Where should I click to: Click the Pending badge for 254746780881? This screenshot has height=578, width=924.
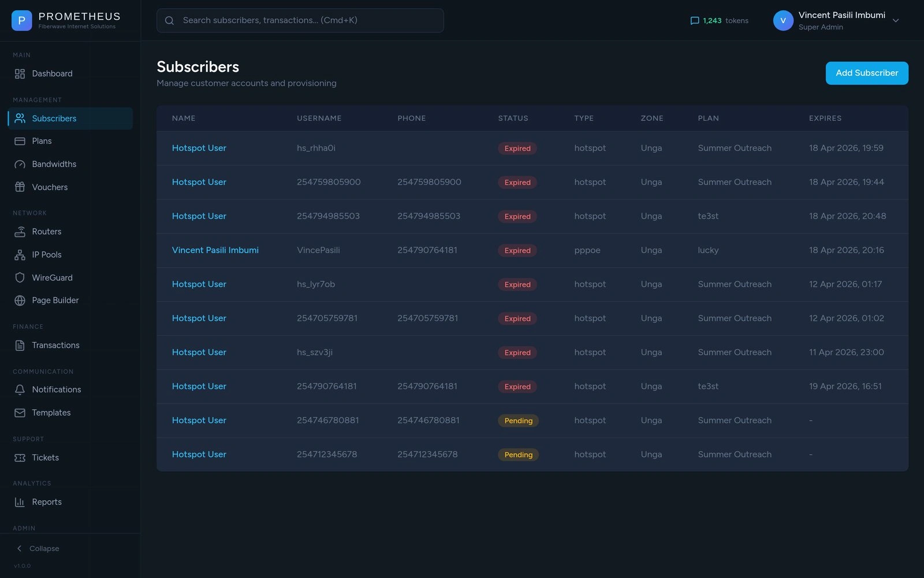tap(519, 421)
